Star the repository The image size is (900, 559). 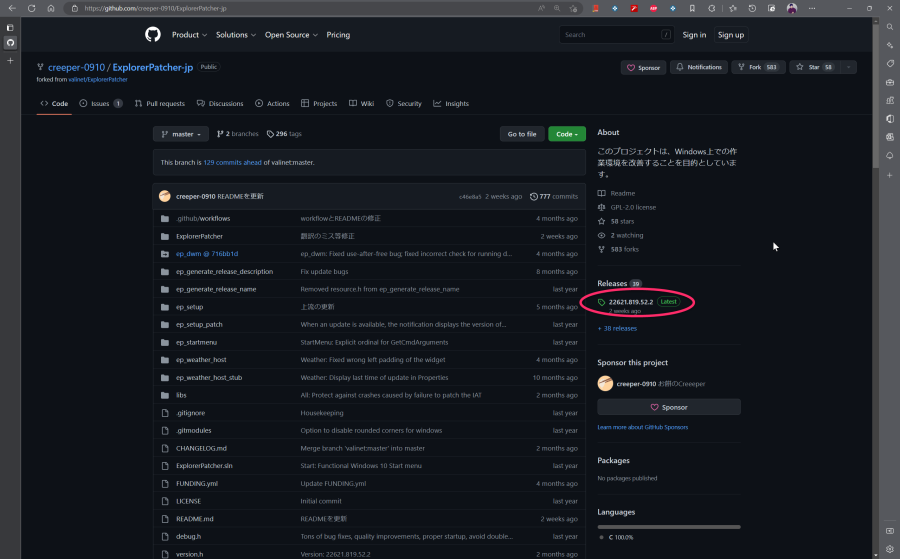pos(814,67)
